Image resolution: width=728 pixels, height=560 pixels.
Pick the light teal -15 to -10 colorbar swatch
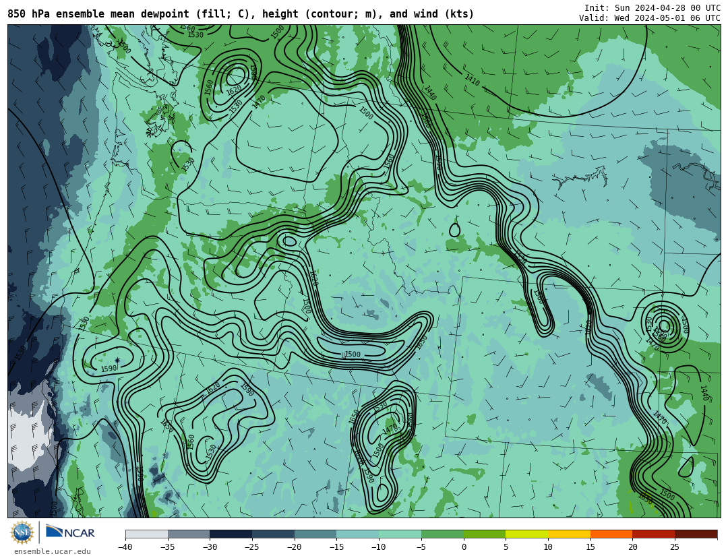[x=358, y=534]
